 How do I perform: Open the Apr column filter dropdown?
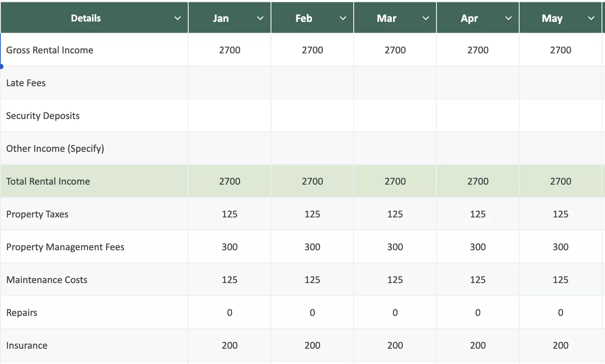508,18
